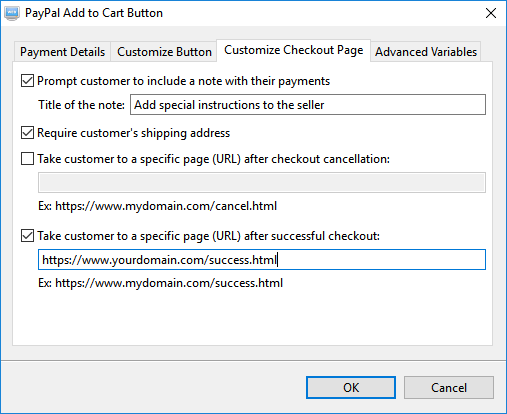The width and height of the screenshot is (507, 414).
Task: Enable redirect URL after checkout cancellation
Action: click(x=27, y=159)
